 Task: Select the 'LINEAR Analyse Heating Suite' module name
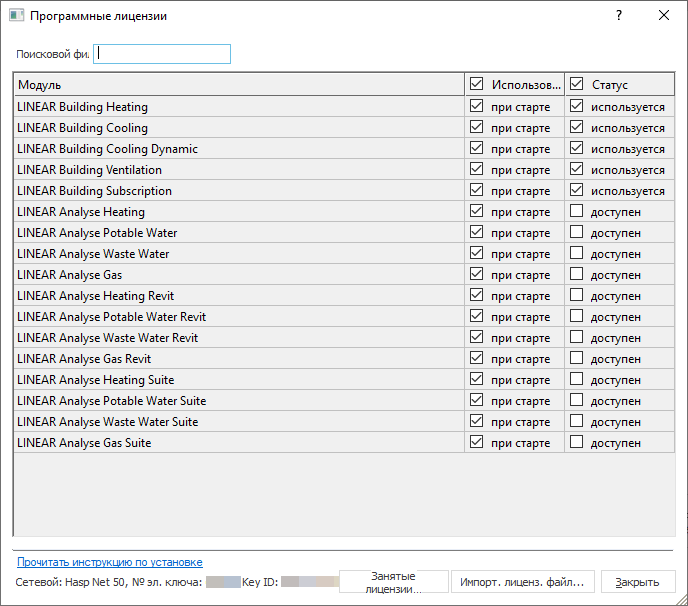tap(96, 380)
